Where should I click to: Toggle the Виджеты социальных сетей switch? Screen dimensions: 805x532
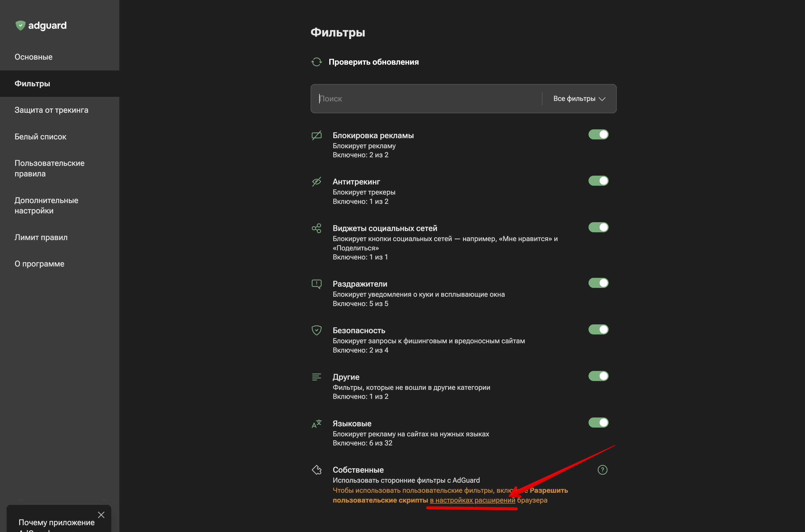[x=598, y=227]
